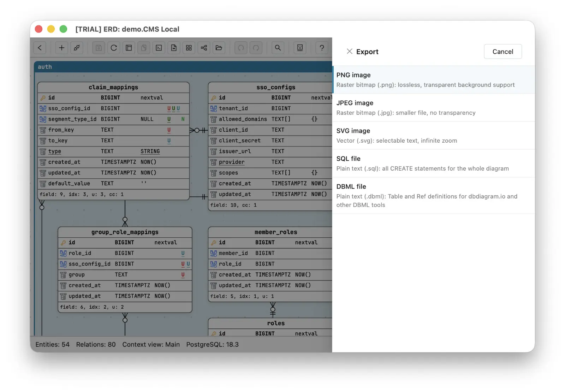Click the grid arrangement toolbar icon
The height and width of the screenshot is (392, 565).
(189, 48)
